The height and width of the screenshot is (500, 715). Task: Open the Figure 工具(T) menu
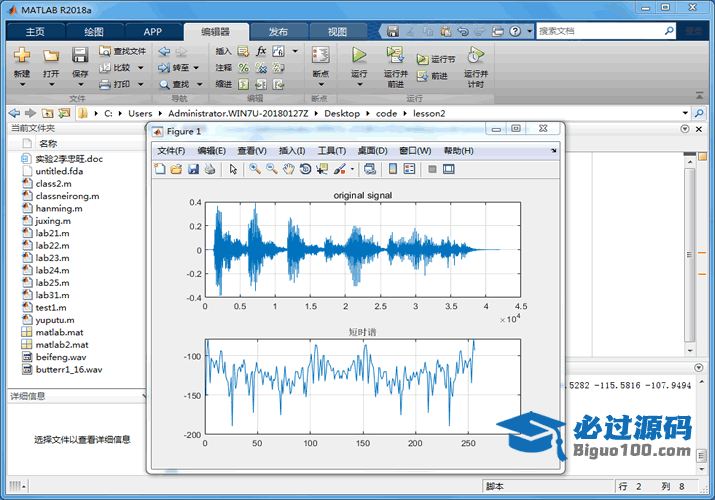coord(332,151)
